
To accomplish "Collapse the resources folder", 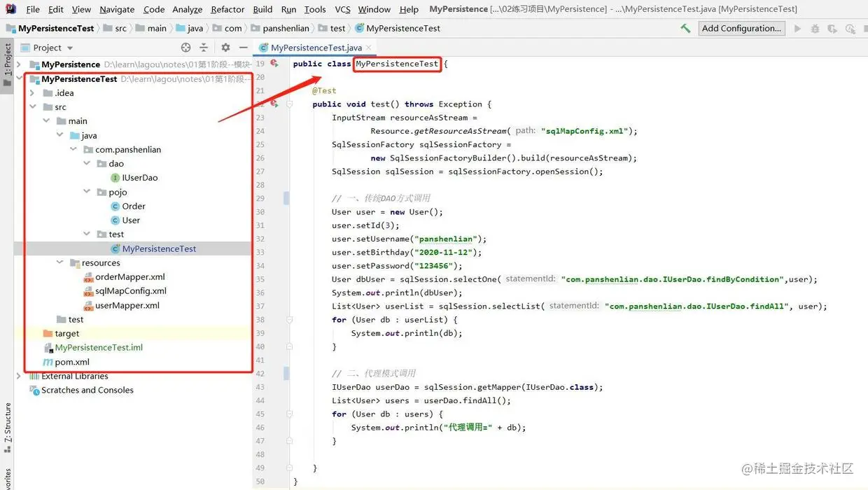I will tap(60, 262).
